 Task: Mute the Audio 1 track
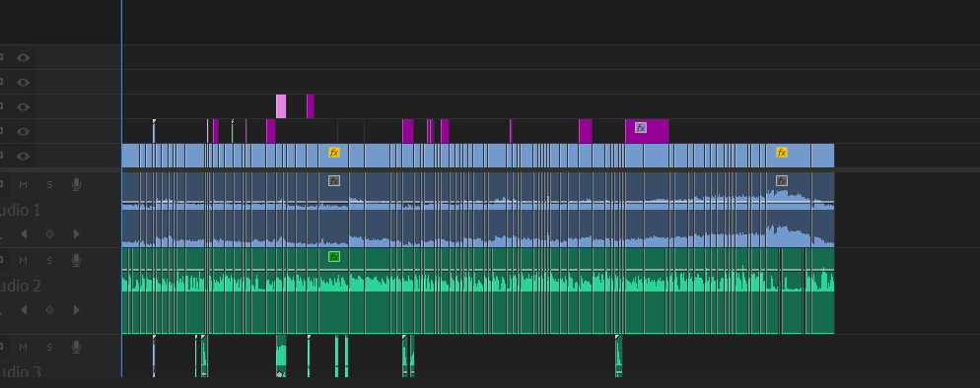(23, 184)
